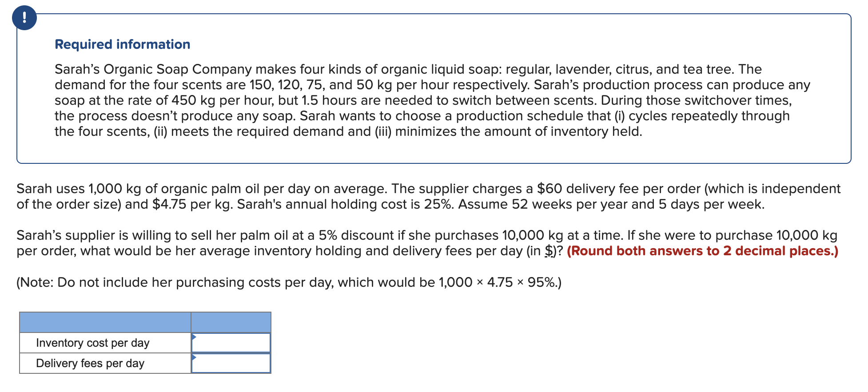Click the blue header cell above row labels
The image size is (868, 392).
[x=105, y=323]
